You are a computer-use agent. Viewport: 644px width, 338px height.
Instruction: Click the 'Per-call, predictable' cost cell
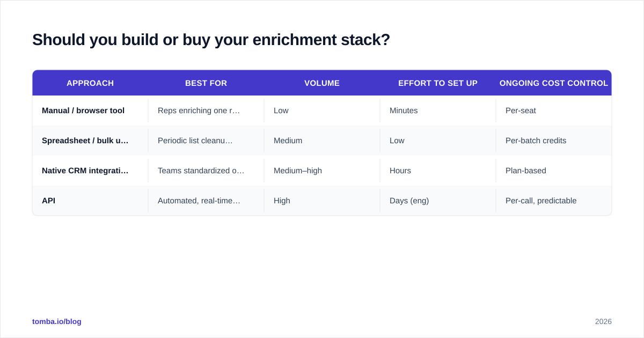pos(554,201)
